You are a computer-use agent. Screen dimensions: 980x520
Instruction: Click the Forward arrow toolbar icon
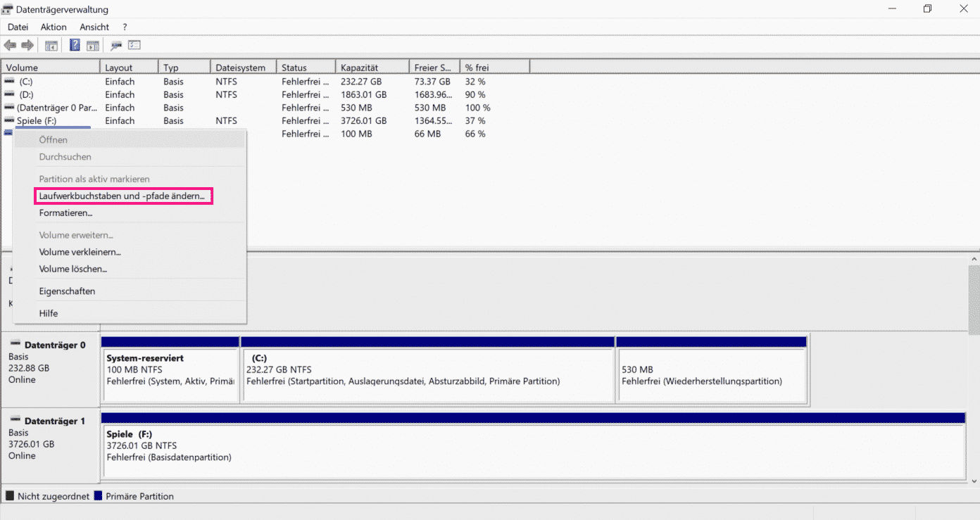click(27, 45)
